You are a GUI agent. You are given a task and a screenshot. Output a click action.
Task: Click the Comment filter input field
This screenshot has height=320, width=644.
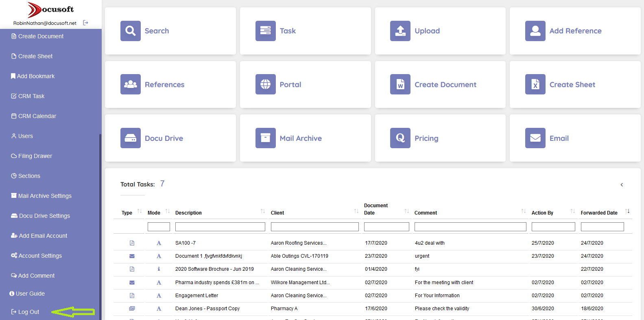pos(470,227)
